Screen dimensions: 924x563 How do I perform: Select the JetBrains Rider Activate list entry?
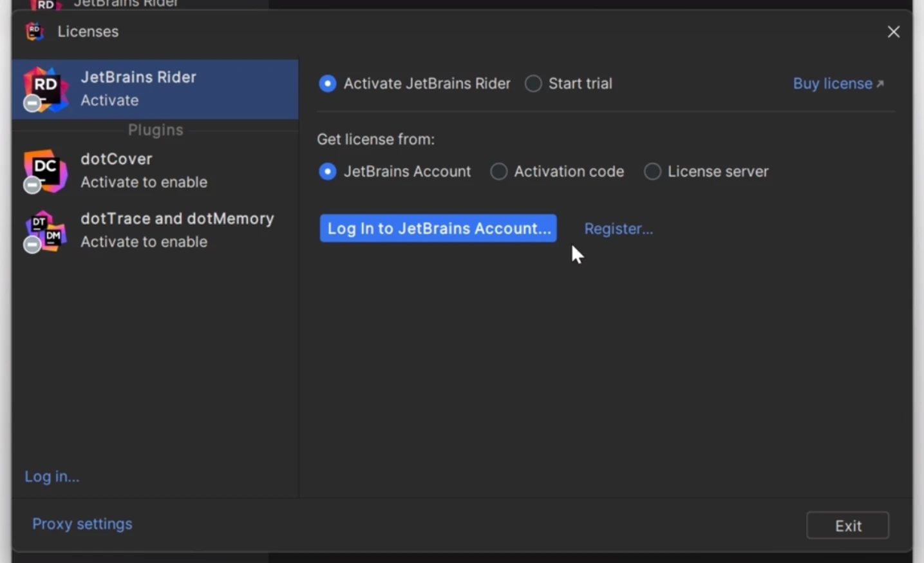155,89
